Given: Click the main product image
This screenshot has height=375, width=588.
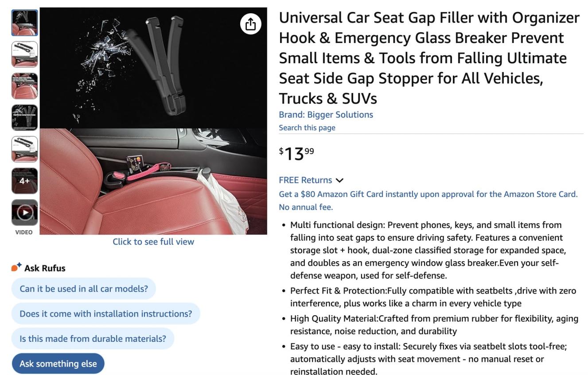Looking at the screenshot, I should 153,121.
